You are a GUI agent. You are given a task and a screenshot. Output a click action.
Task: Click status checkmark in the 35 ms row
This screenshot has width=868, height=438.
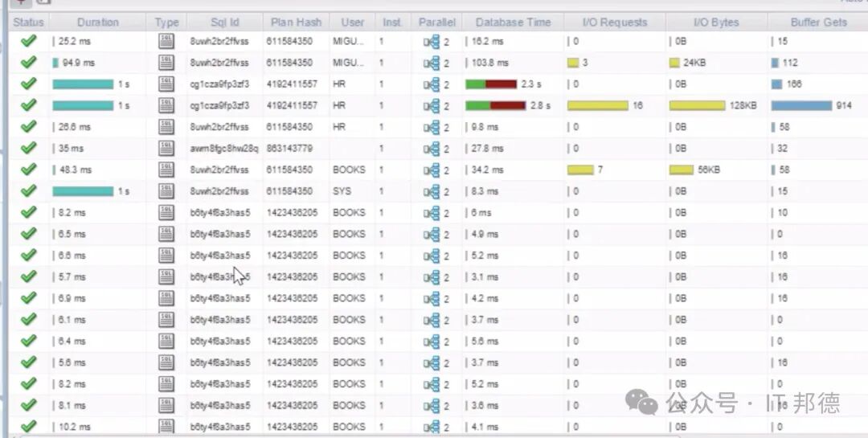coord(28,149)
